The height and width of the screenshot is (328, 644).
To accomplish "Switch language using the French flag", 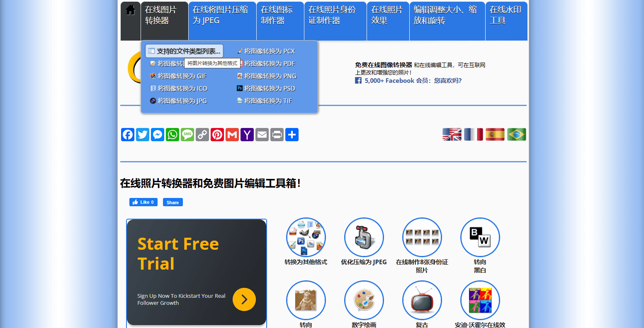I will point(474,134).
